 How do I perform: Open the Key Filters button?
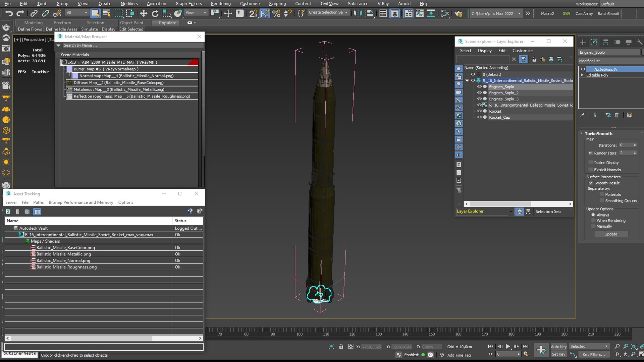(593, 354)
